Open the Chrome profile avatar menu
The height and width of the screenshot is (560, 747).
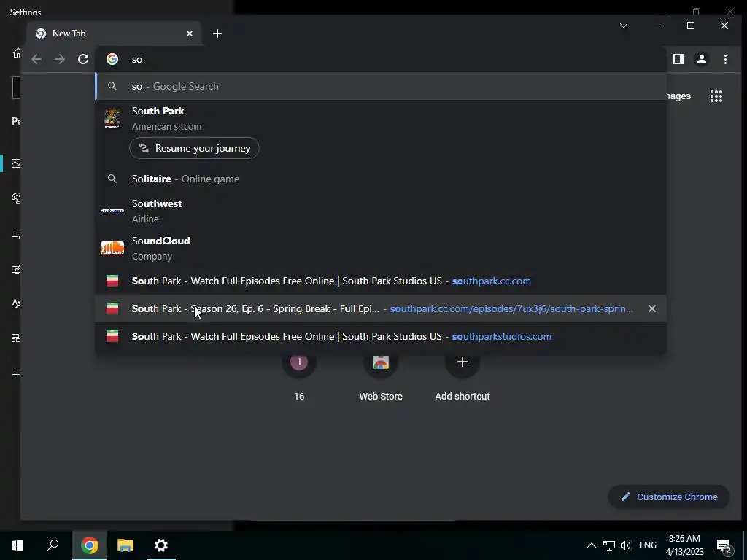pos(701,59)
